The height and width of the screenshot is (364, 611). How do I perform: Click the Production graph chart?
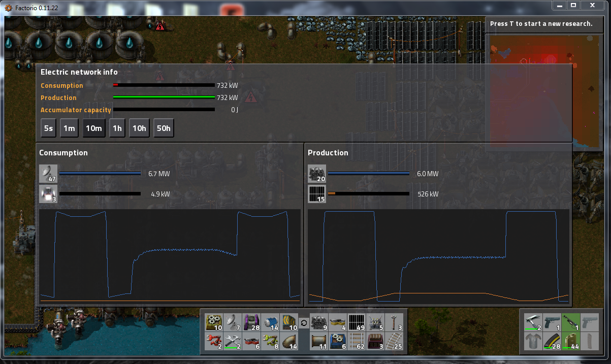click(438, 256)
